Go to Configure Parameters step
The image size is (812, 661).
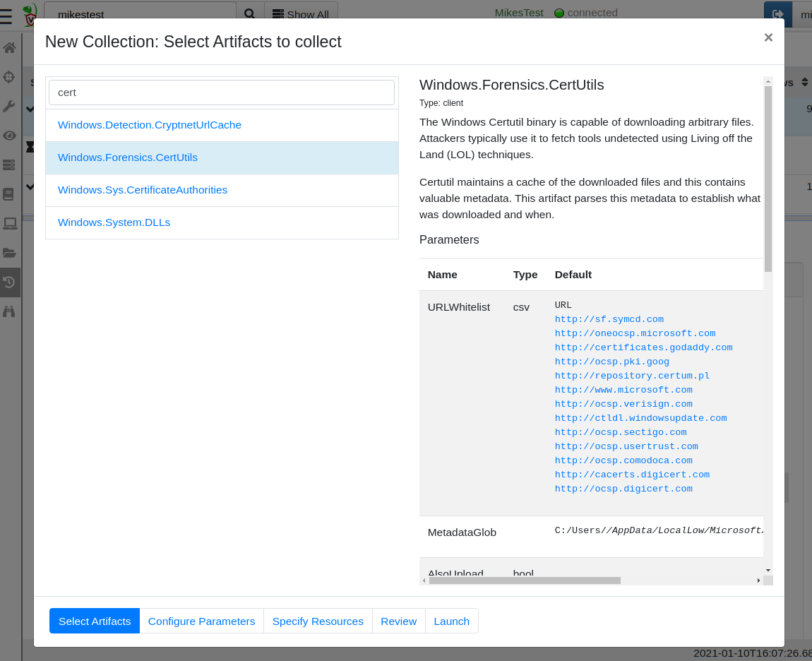(x=201, y=621)
